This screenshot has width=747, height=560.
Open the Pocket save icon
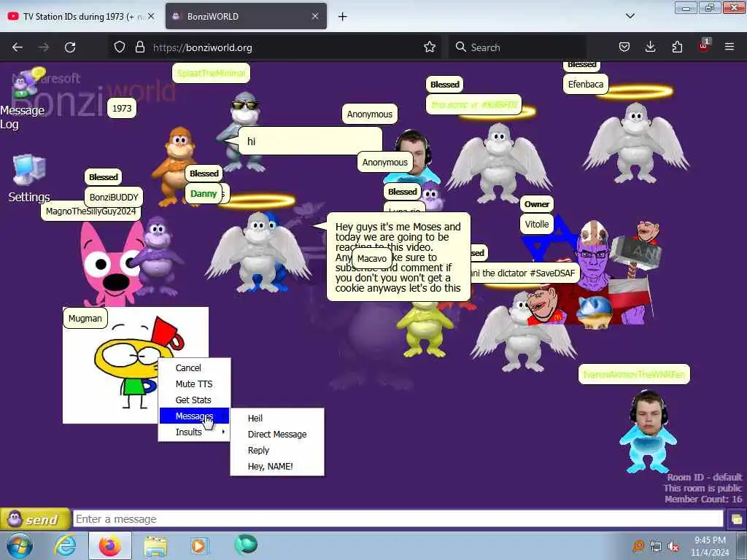tap(624, 47)
